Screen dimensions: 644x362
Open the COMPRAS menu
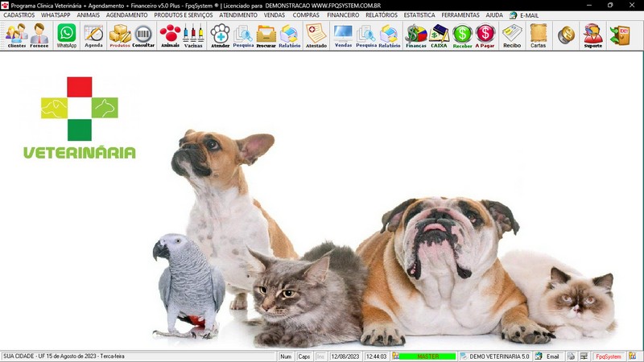pos(306,15)
